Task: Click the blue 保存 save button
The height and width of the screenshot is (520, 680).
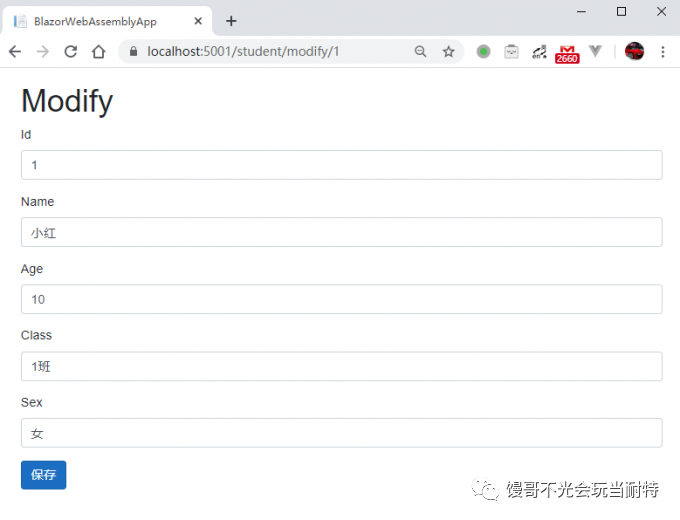Action: coord(43,475)
